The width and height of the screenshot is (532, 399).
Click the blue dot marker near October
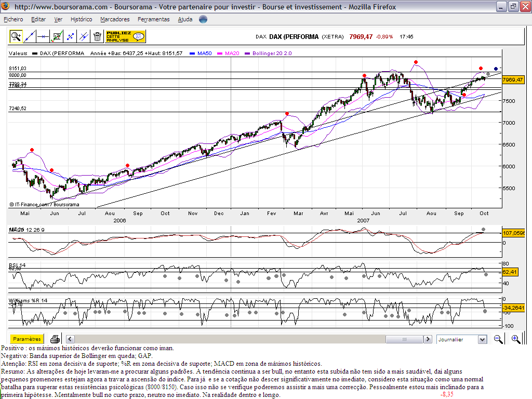click(x=496, y=69)
